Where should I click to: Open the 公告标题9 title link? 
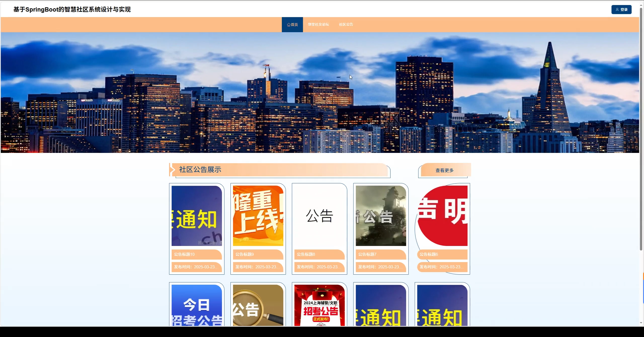(x=245, y=254)
